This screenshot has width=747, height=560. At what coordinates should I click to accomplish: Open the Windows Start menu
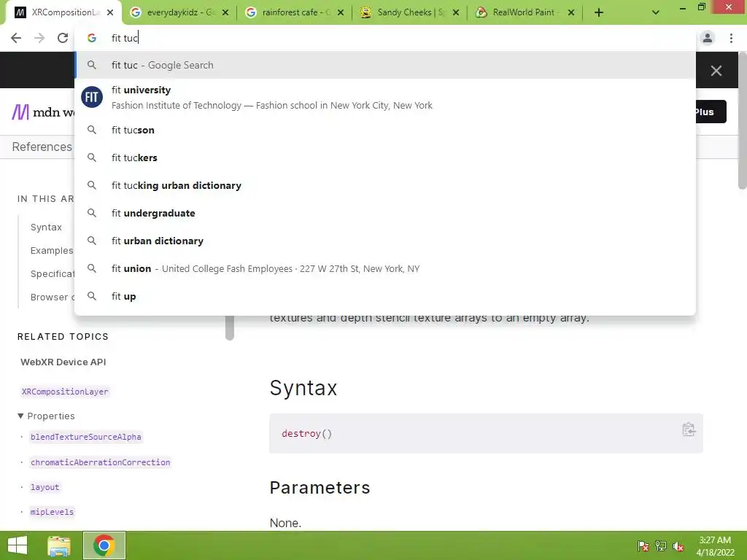pyautogui.click(x=18, y=545)
